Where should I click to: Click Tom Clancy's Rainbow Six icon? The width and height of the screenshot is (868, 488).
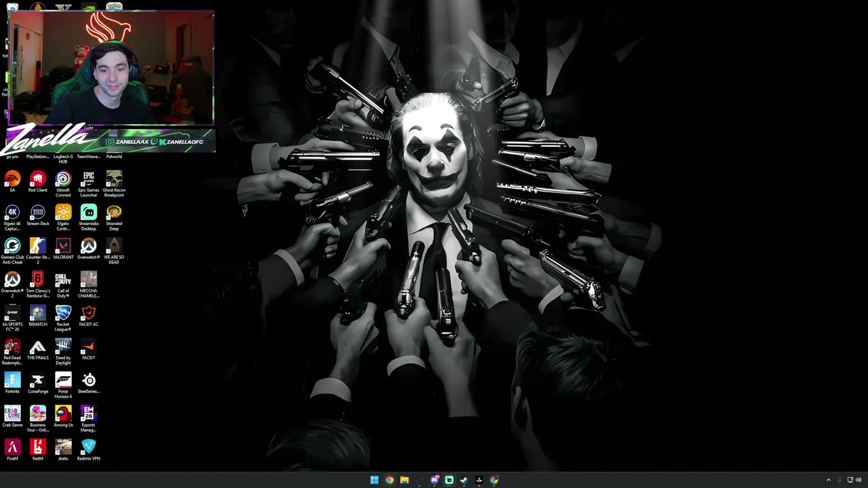pos(38,285)
